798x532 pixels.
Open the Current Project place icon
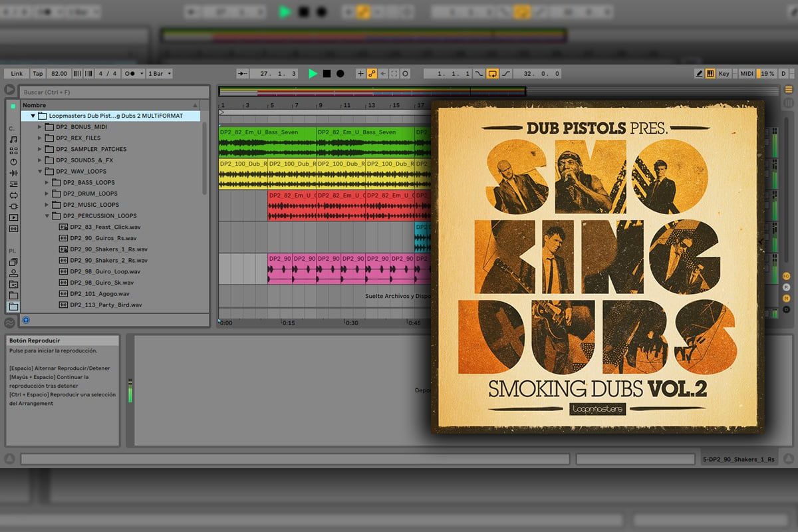click(13, 285)
